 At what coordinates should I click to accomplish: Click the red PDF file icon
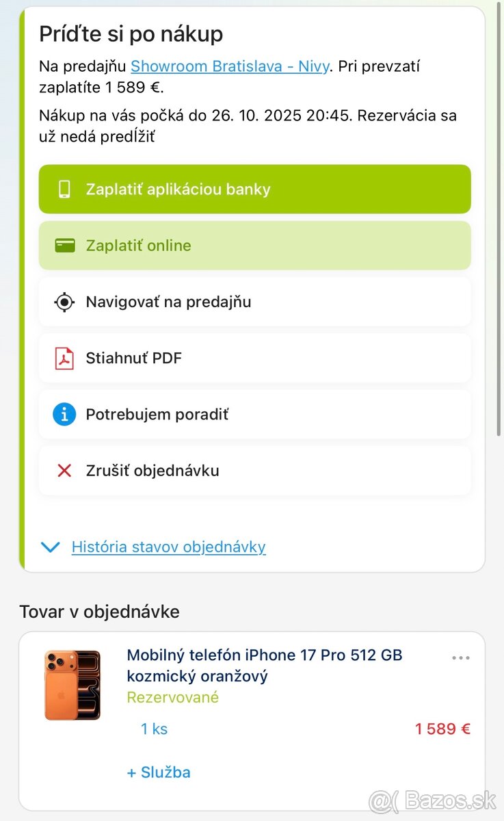[x=64, y=358]
